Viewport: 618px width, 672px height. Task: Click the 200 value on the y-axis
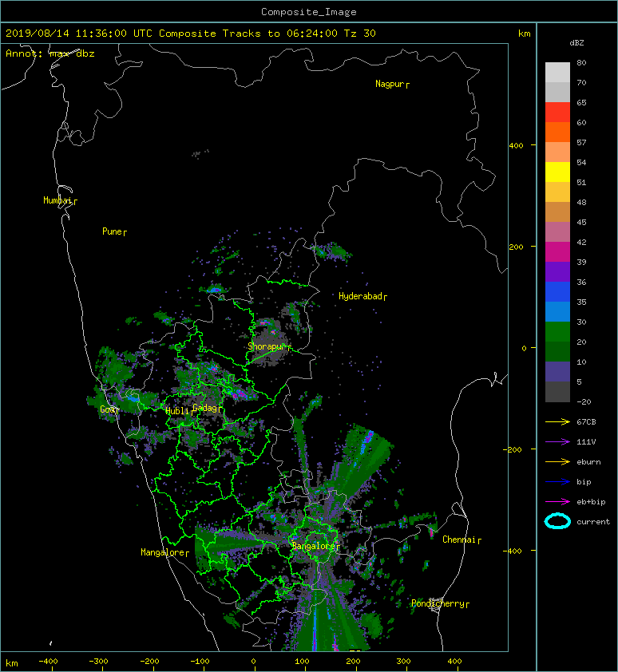tap(516, 247)
